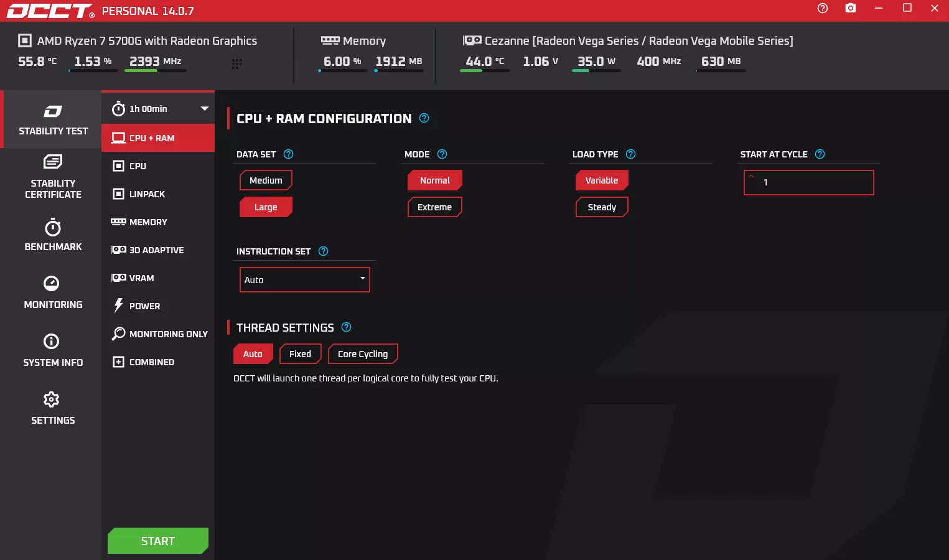This screenshot has height=560, width=949.
Task: Click the SYSTEM INFO label
Action: pyautogui.click(x=53, y=363)
